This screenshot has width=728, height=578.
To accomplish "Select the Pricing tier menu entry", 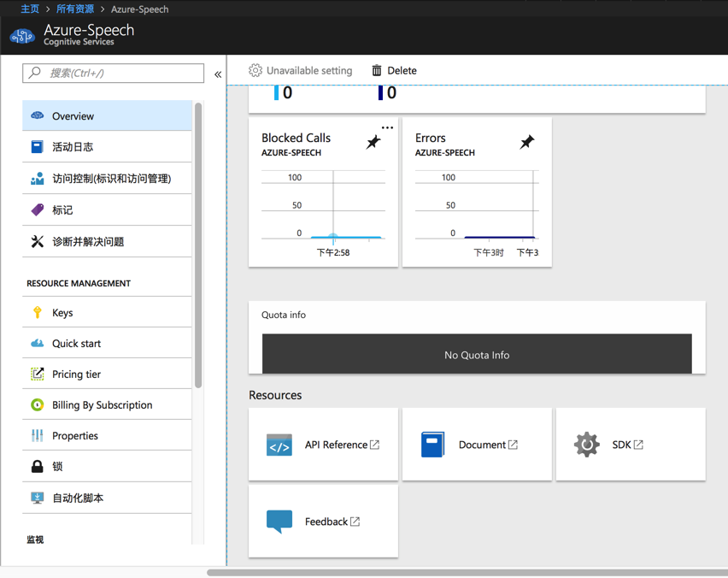I will (x=107, y=374).
